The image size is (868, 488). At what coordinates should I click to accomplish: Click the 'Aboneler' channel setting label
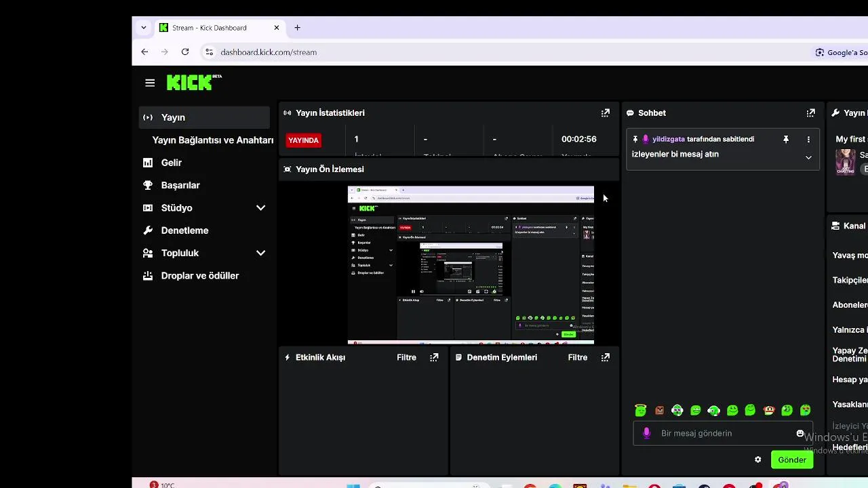click(x=850, y=305)
